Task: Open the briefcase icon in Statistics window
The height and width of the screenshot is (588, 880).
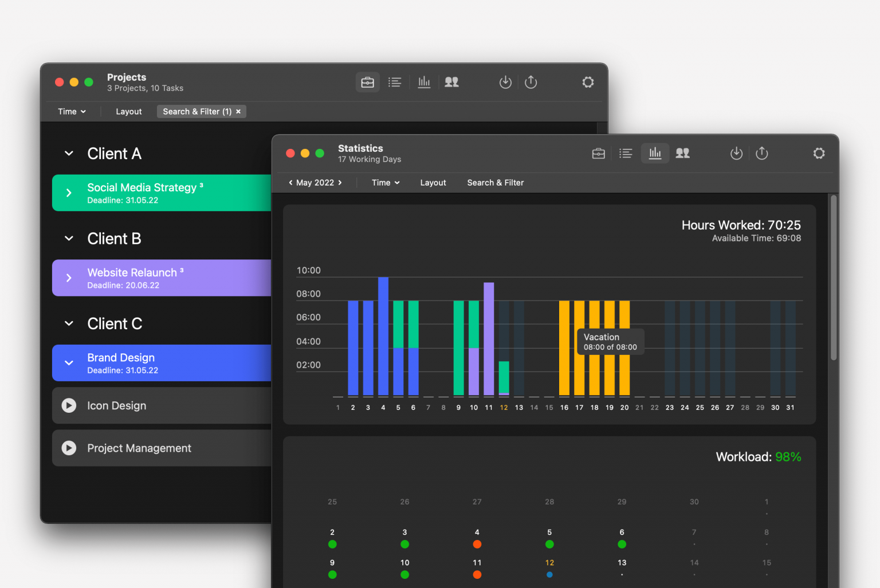Action: [598, 153]
